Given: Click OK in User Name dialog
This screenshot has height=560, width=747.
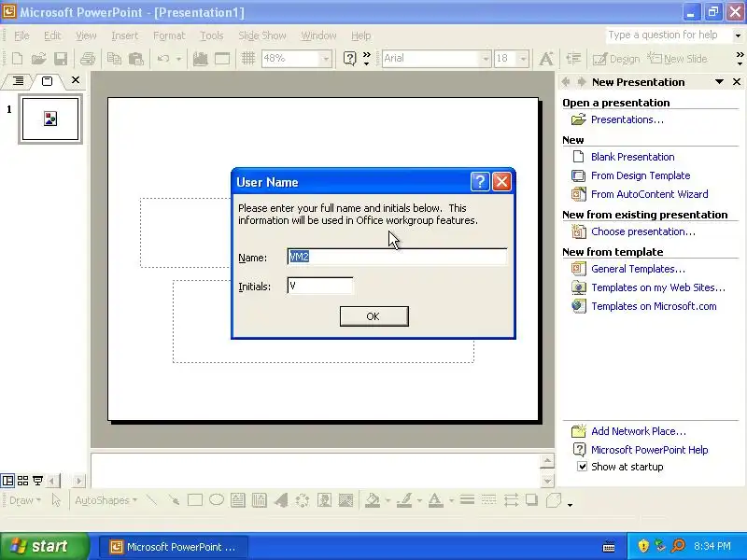Looking at the screenshot, I should [x=374, y=316].
